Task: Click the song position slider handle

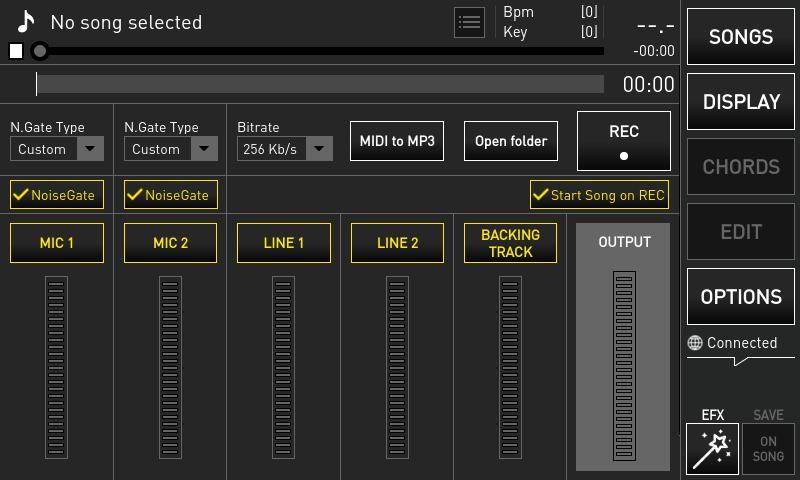Action: coord(39,51)
